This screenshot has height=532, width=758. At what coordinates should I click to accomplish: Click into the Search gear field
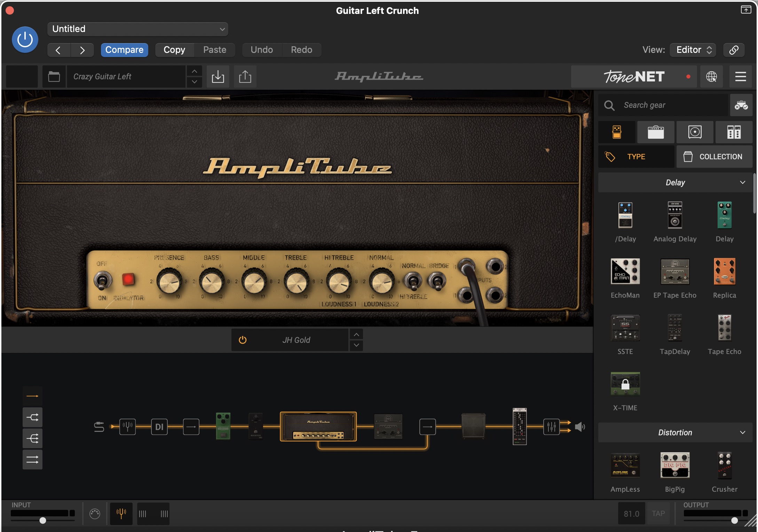(x=663, y=105)
